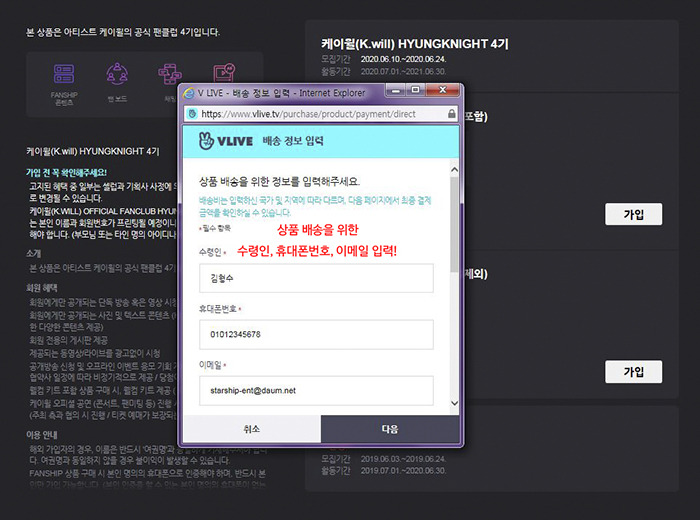Click the 휴대폰번호 field label
Image resolution: width=700 pixels, height=520 pixels.
[x=218, y=308]
